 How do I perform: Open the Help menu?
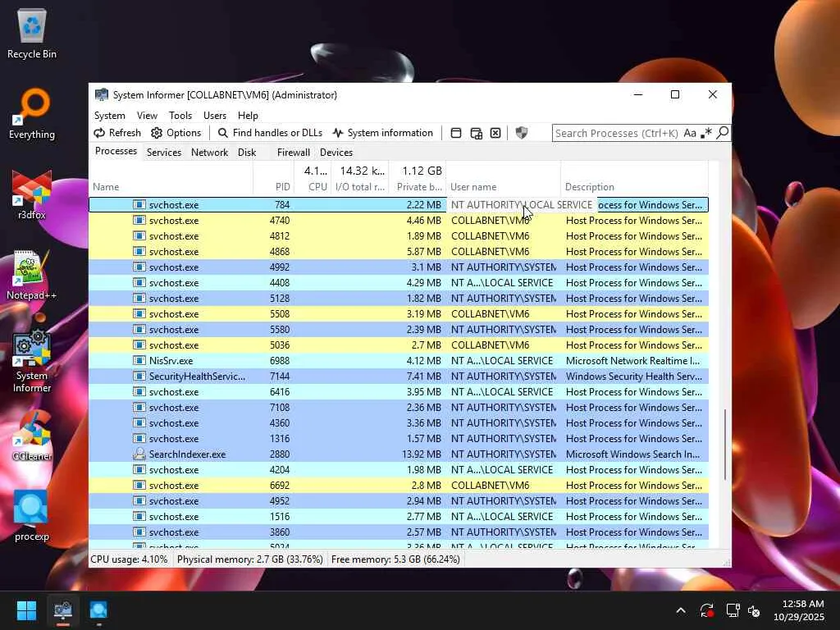(x=248, y=116)
